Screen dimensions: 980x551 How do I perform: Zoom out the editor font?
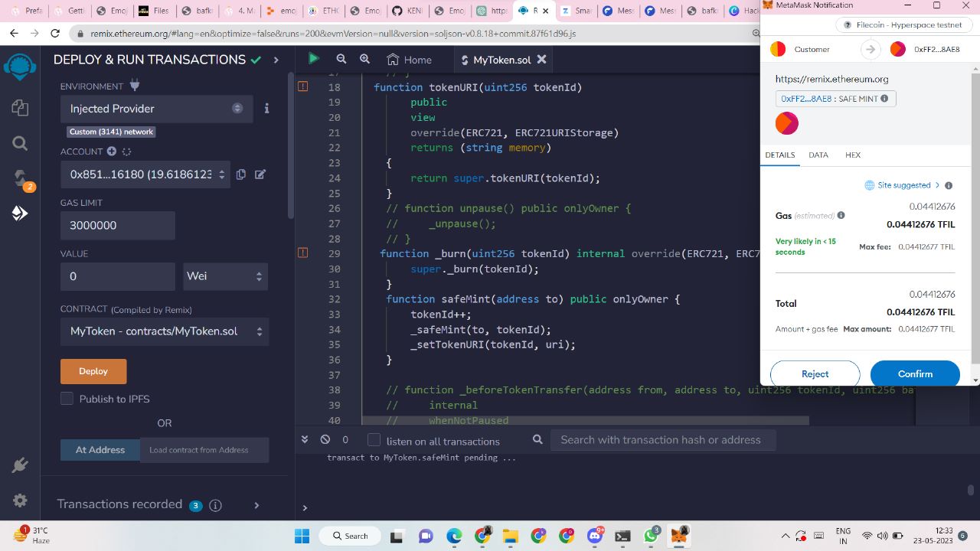[x=341, y=59]
